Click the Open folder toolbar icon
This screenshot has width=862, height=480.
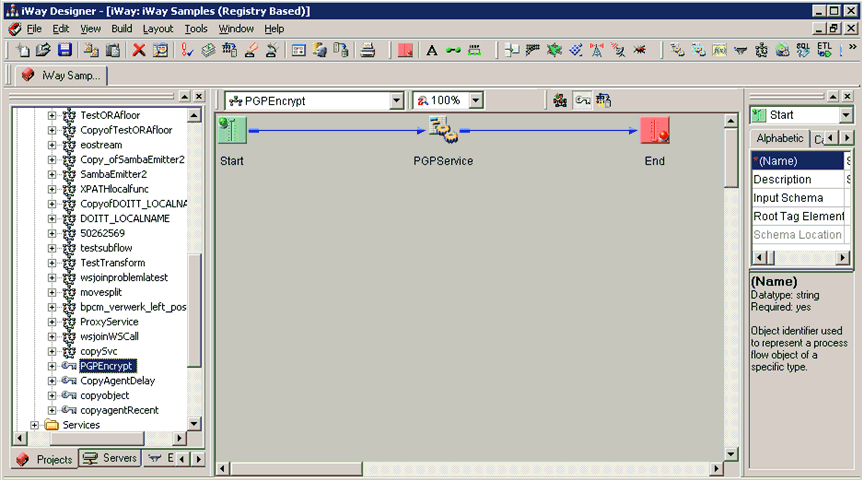point(43,51)
